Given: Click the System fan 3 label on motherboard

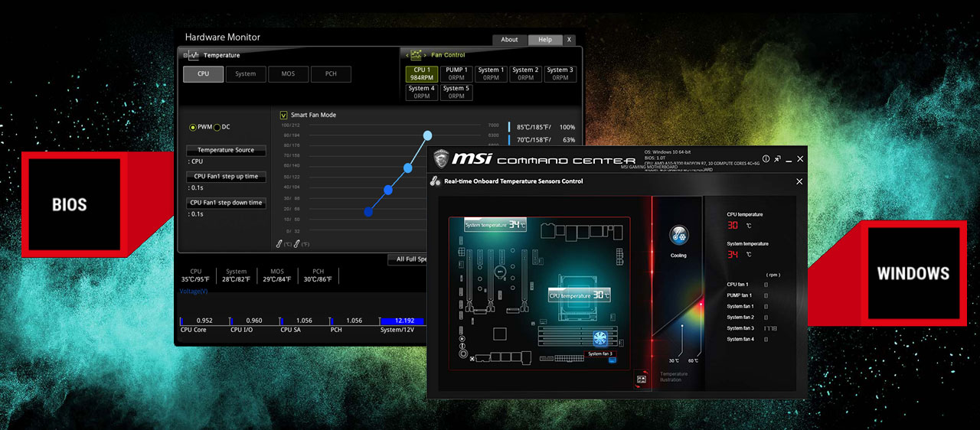Looking at the screenshot, I should (x=600, y=353).
